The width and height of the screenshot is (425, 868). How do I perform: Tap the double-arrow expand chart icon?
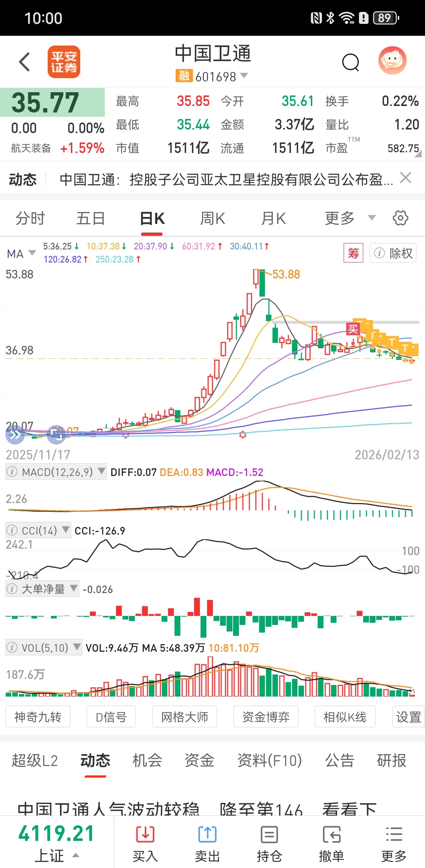click(15, 435)
